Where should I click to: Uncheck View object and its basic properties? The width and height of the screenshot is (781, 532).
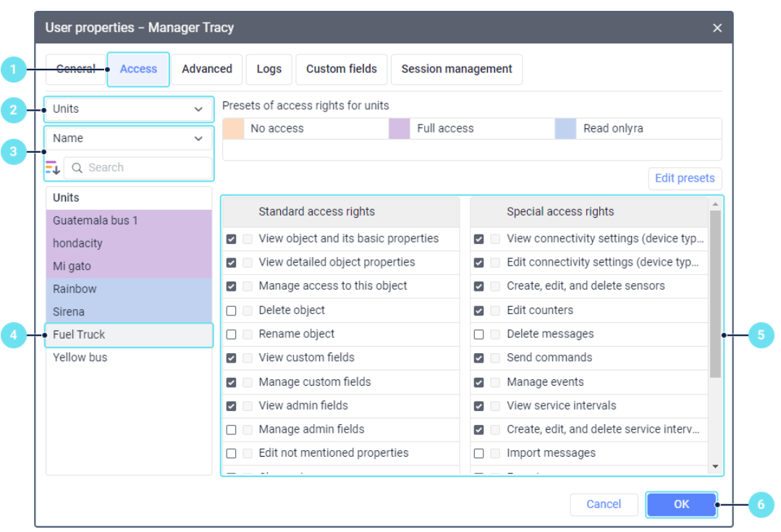[231, 239]
